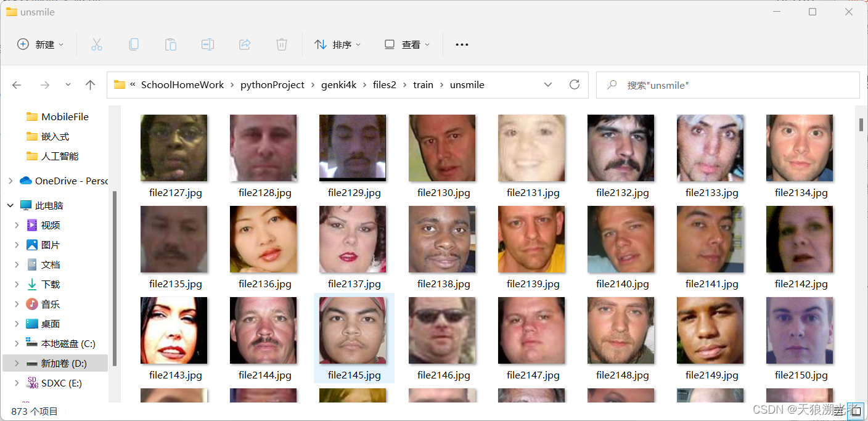Select 桌面 in navigation pane

(x=43, y=324)
